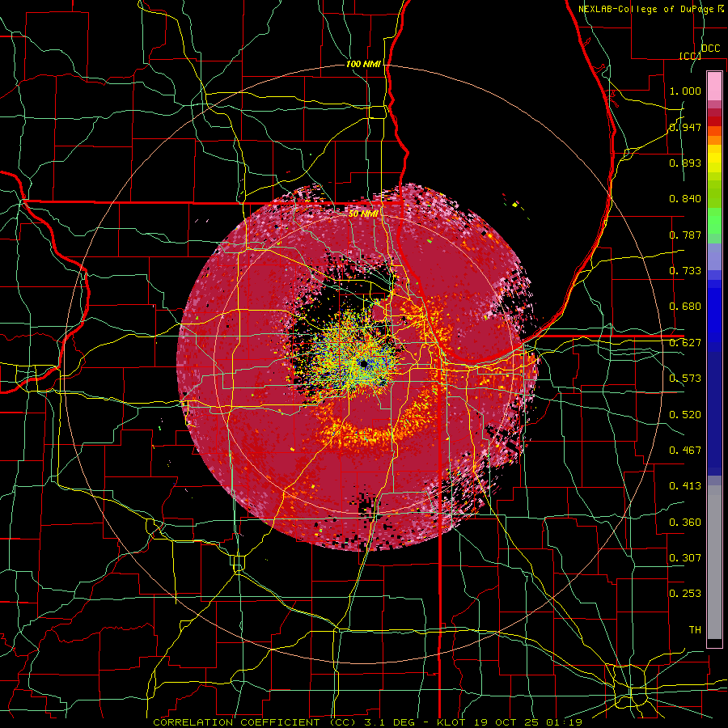Click the 0.360 scale value
This screenshot has width=728, height=728.
685,523
